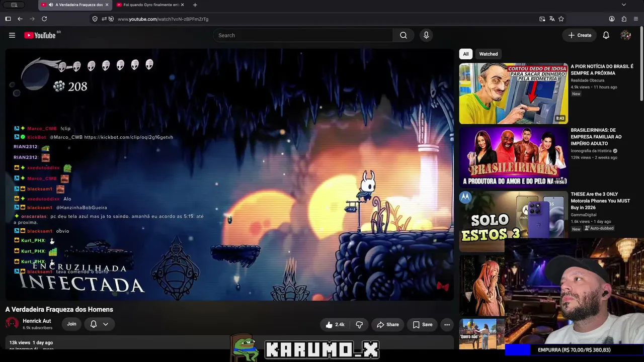Viewport: 644px width, 362px height.
Task: Play the 'CORTOU DEDO DE IDOSA' thumbnail
Action: coord(513,93)
